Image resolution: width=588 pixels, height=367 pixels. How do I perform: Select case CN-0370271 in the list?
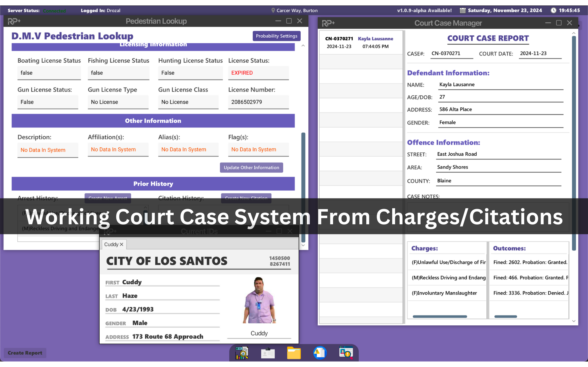[x=361, y=43]
